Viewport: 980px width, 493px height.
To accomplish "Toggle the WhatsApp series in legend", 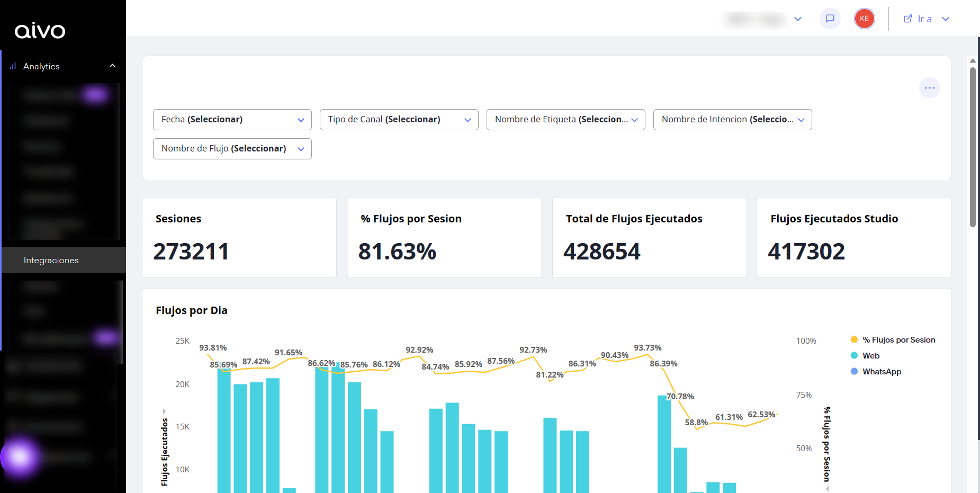I will pos(882,372).
